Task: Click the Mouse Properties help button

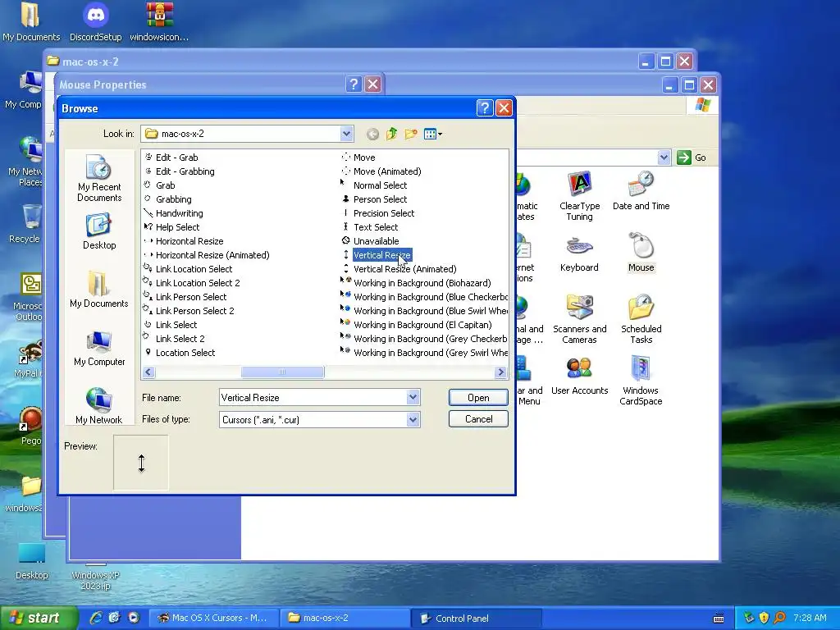Action: coord(353,84)
